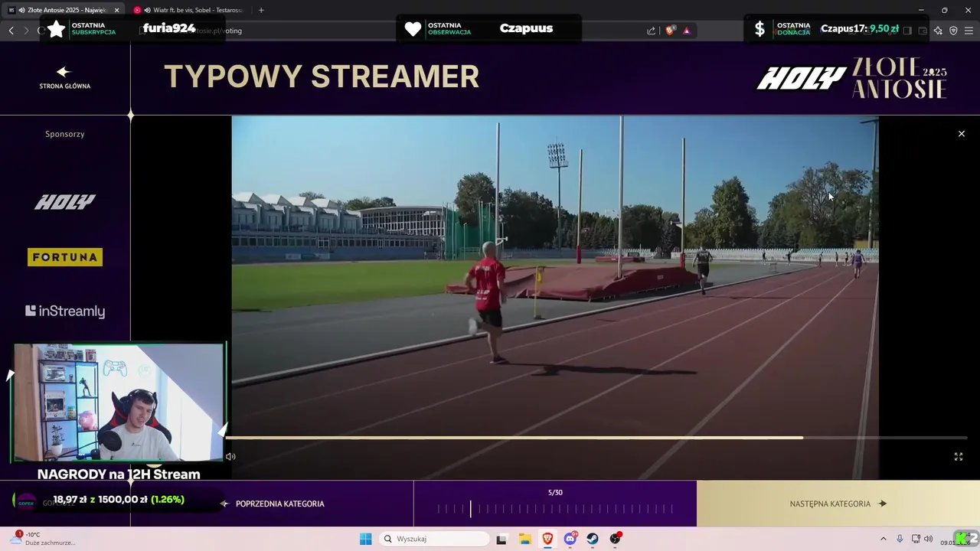This screenshot has height=551, width=980.
Task: Close the video player overlay
Action: click(962, 134)
